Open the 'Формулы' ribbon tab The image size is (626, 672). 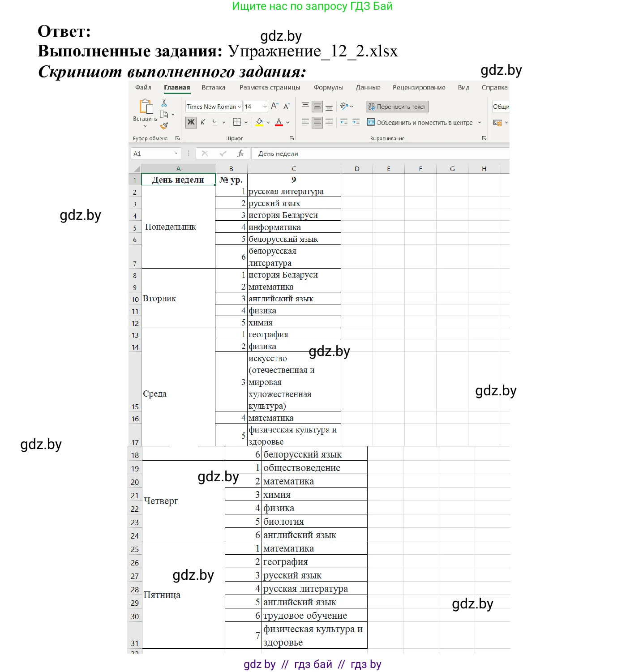point(330,87)
